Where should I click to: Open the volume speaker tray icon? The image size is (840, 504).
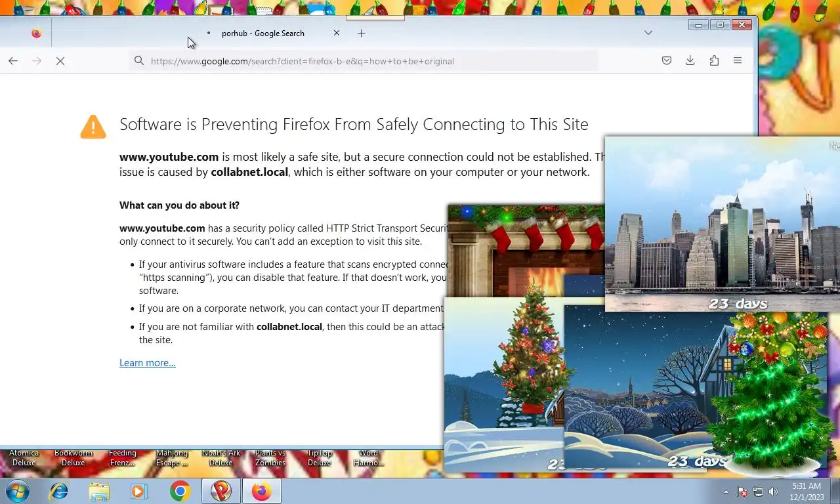(773, 492)
